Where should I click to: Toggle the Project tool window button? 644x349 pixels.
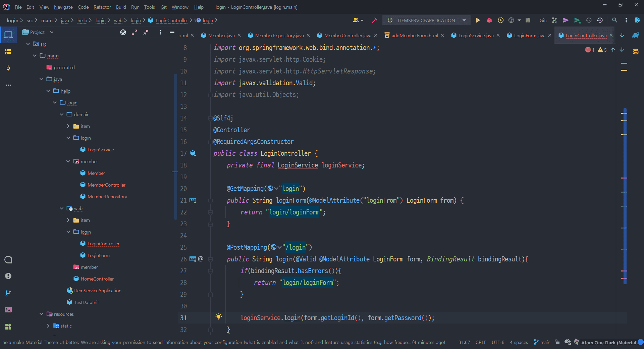[8, 35]
